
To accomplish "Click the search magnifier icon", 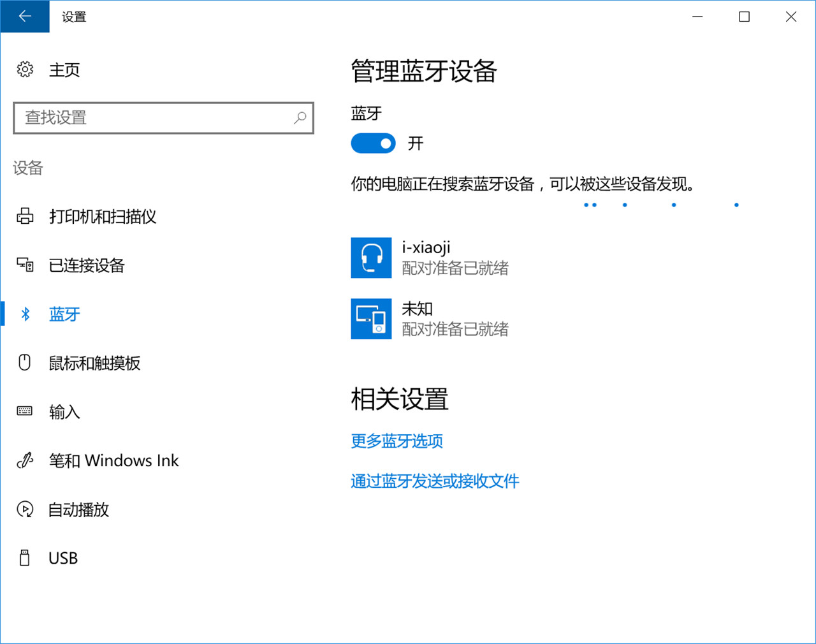I will [300, 118].
